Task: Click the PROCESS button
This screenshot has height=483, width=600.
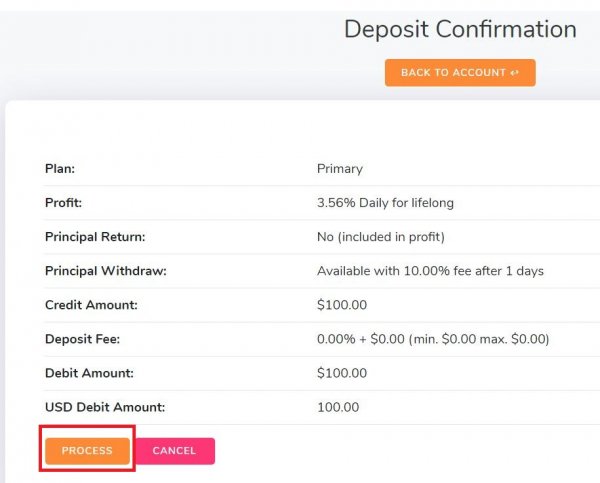Action: (x=87, y=451)
